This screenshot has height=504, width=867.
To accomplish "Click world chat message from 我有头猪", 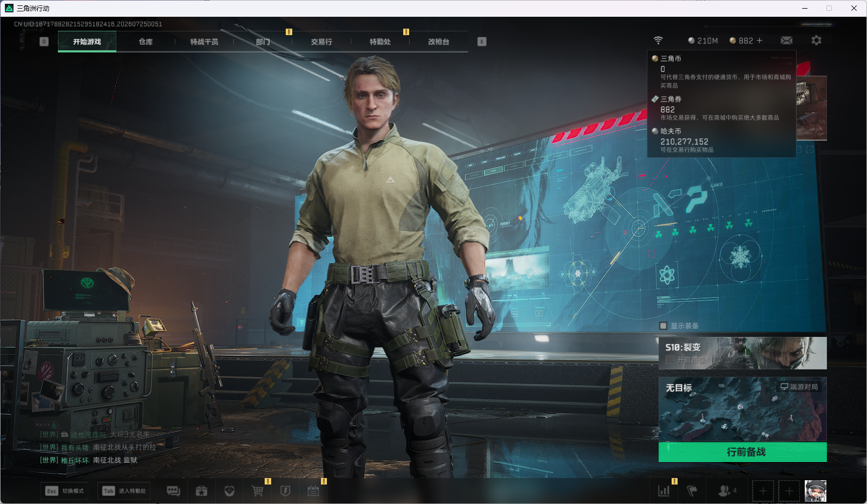I will [98, 447].
